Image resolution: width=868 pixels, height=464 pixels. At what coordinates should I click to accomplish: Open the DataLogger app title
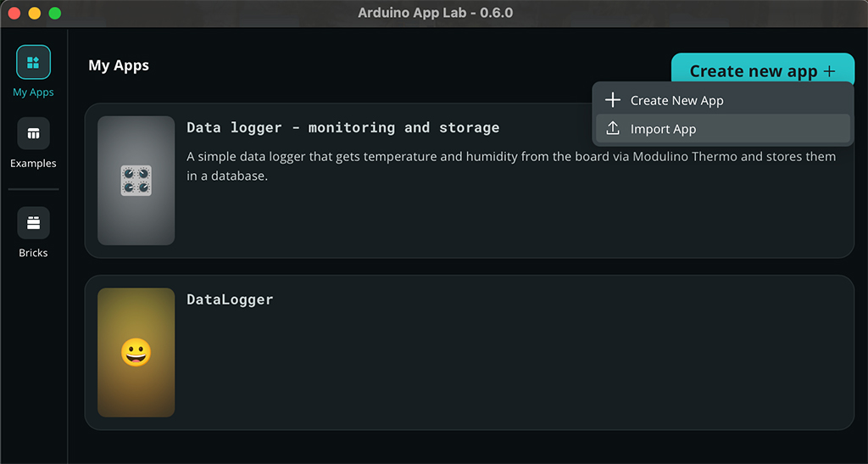tap(230, 299)
